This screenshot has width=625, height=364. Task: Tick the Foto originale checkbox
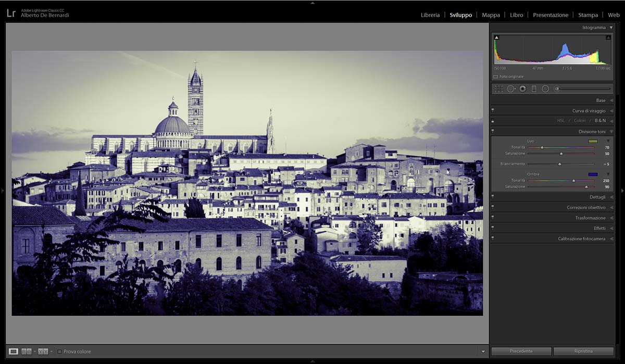(x=495, y=77)
